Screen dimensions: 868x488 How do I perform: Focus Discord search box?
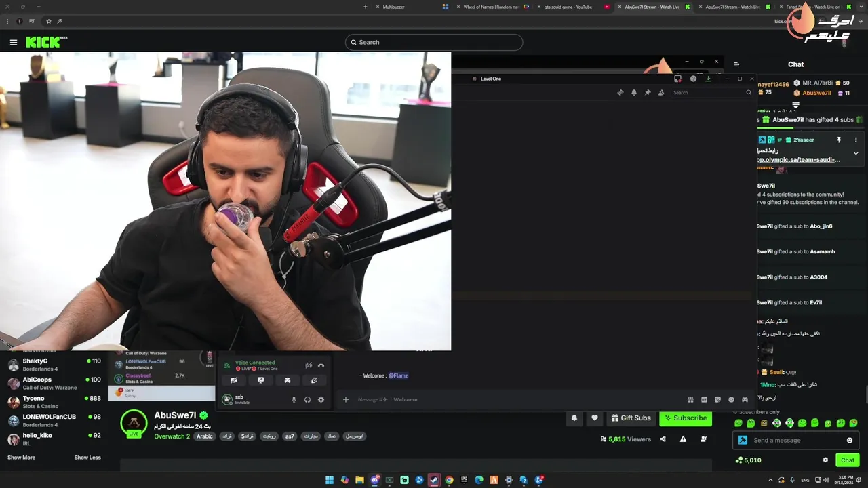[x=712, y=93]
